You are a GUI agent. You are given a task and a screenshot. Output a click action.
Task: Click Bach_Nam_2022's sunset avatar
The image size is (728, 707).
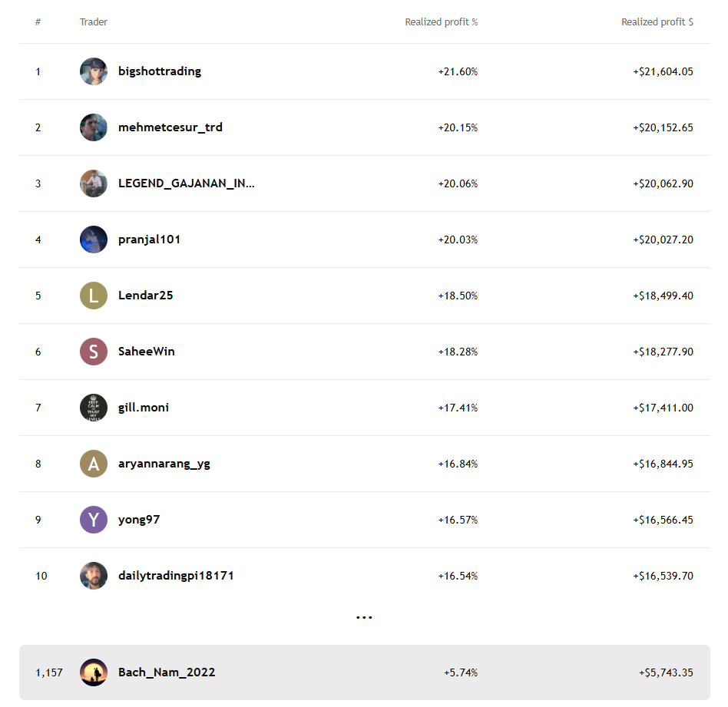click(x=94, y=672)
